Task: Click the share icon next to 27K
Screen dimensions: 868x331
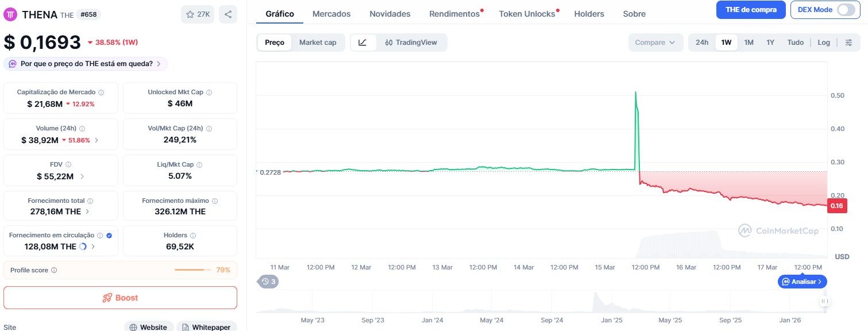Action: 228,15
